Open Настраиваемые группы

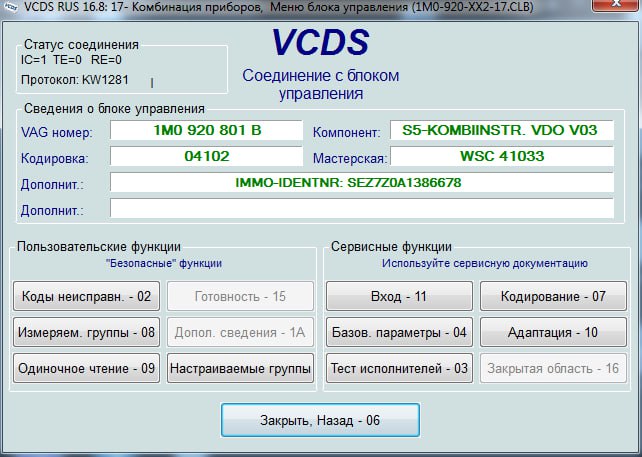240,368
